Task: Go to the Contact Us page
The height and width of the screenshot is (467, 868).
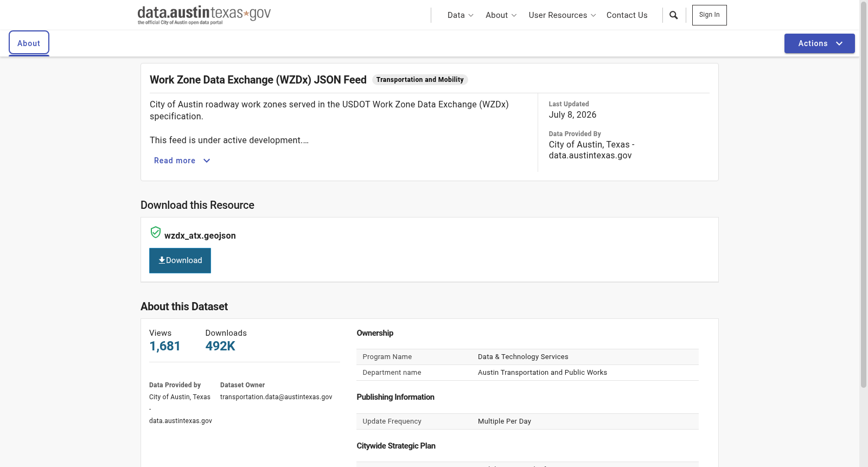Action: (627, 15)
